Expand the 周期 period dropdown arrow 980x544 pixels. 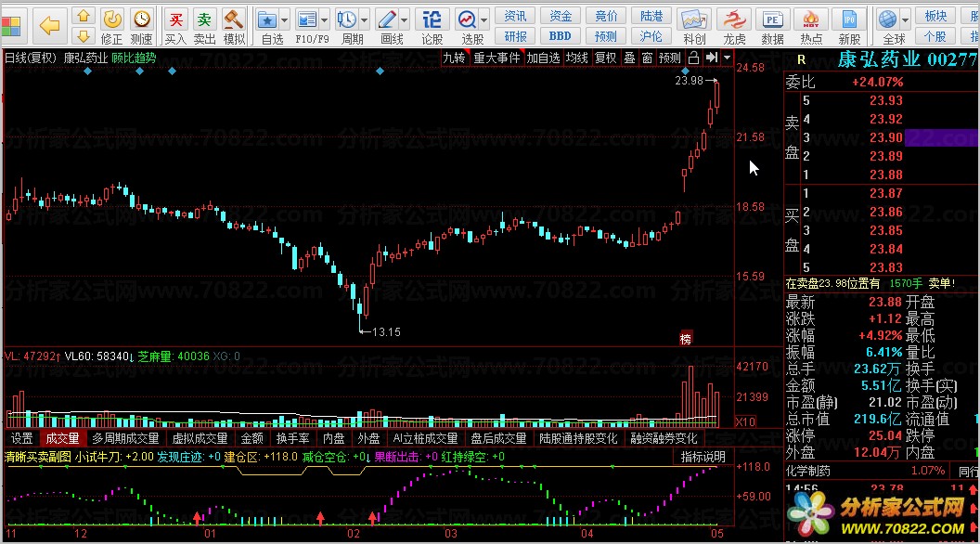[x=365, y=20]
